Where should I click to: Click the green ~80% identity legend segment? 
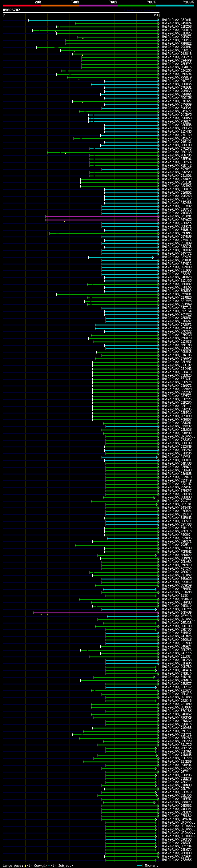coord(137,6)
